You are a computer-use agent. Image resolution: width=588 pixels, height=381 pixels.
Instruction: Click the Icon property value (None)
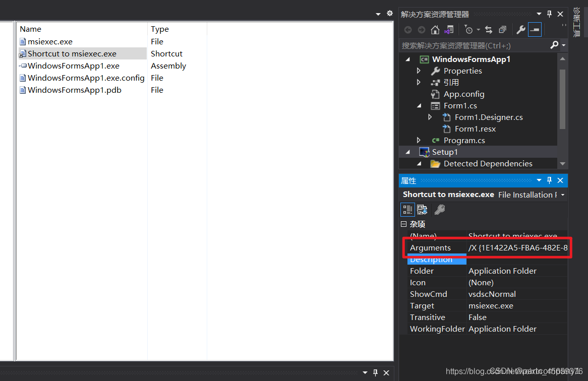point(481,282)
